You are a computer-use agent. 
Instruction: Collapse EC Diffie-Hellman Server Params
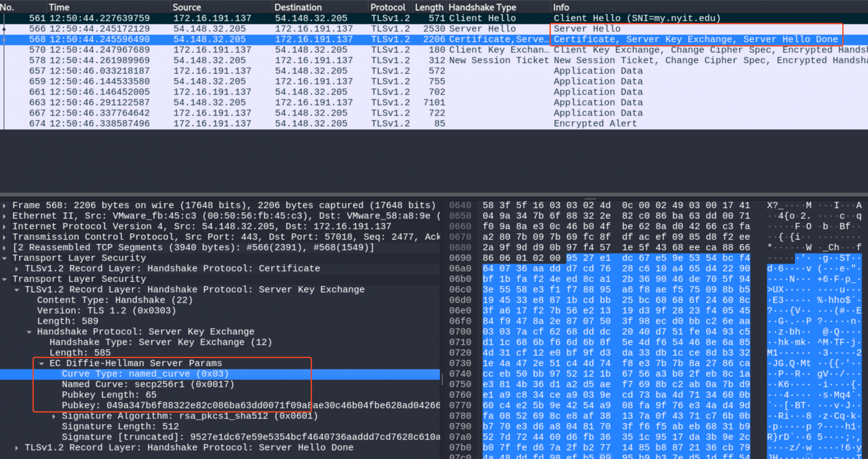(42, 363)
